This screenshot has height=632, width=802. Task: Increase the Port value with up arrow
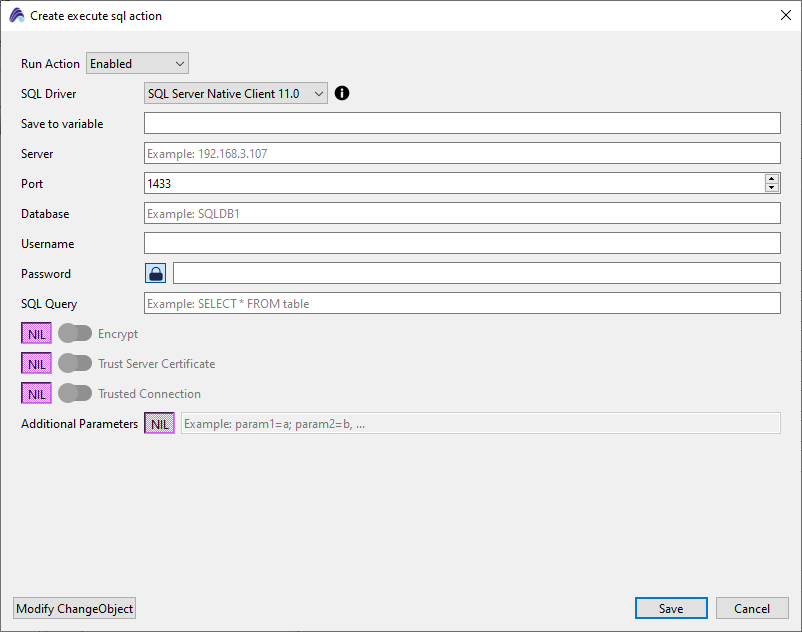click(771, 179)
